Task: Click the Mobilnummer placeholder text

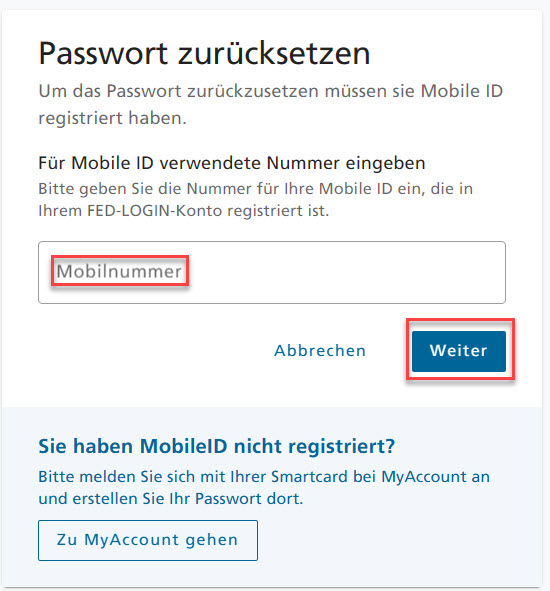Action: tap(119, 271)
